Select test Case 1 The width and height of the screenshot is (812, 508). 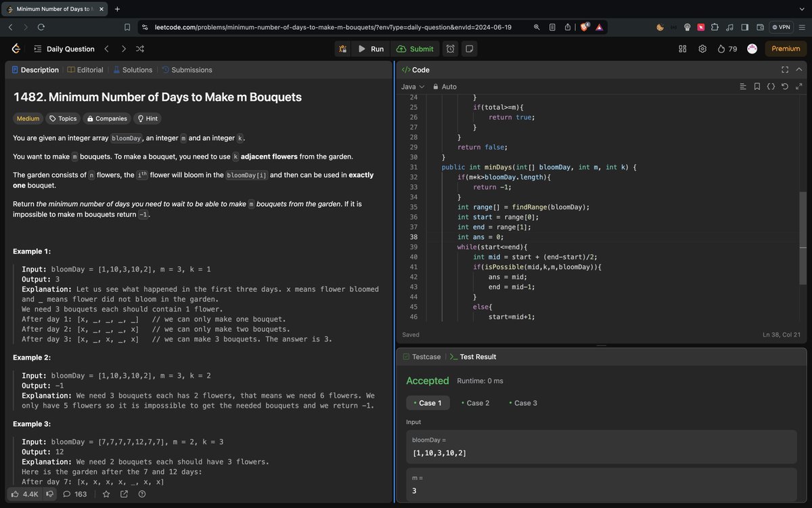click(x=427, y=403)
